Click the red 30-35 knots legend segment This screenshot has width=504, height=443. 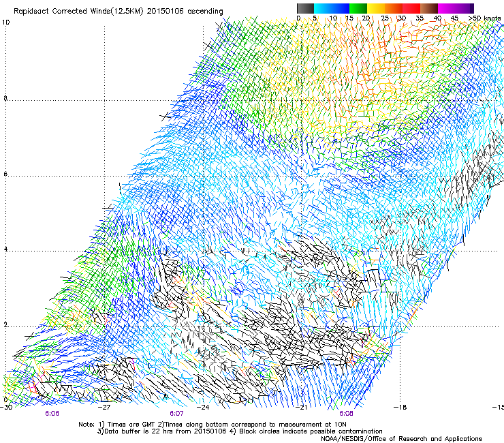tap(411, 8)
